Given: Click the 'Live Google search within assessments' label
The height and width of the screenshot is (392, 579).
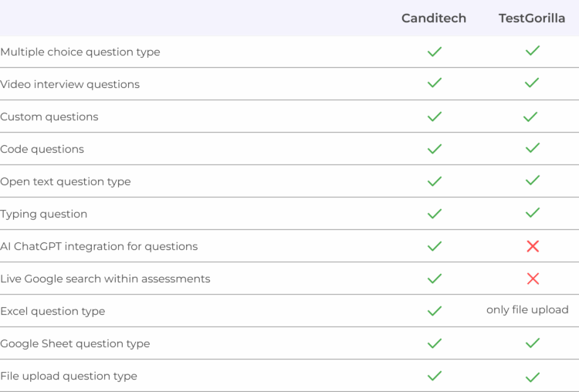Looking at the screenshot, I should pyautogui.click(x=105, y=279).
